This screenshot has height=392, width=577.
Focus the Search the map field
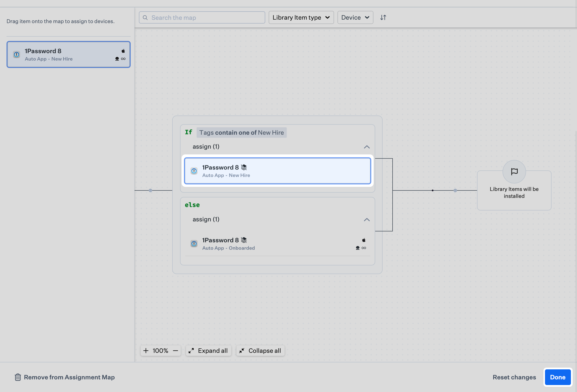tap(202, 18)
